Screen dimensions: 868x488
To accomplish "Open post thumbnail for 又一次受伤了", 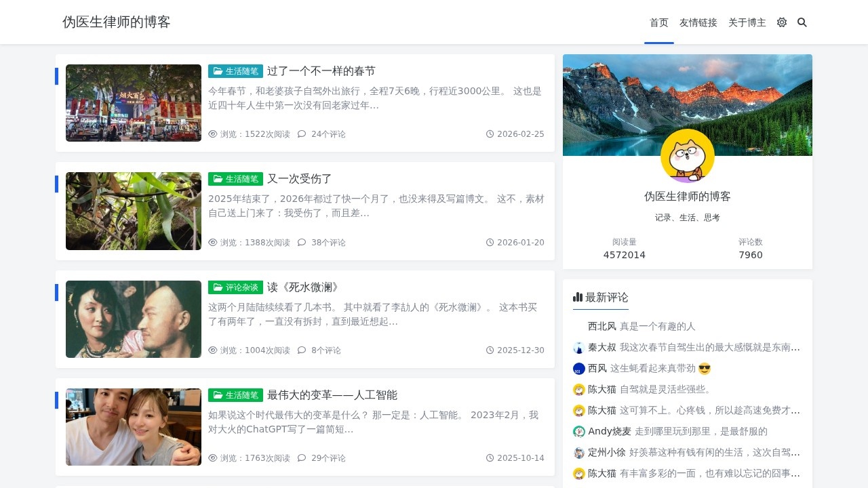I will point(134,211).
